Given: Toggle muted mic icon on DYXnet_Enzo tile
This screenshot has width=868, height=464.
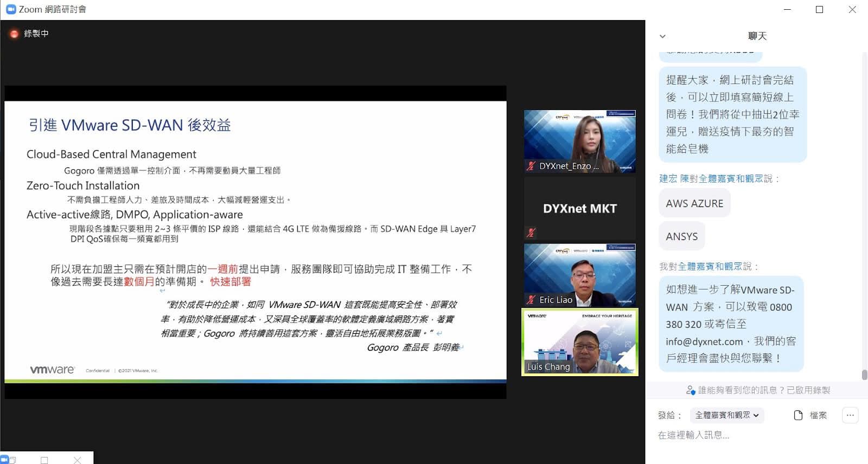Looking at the screenshot, I should pyautogui.click(x=531, y=166).
